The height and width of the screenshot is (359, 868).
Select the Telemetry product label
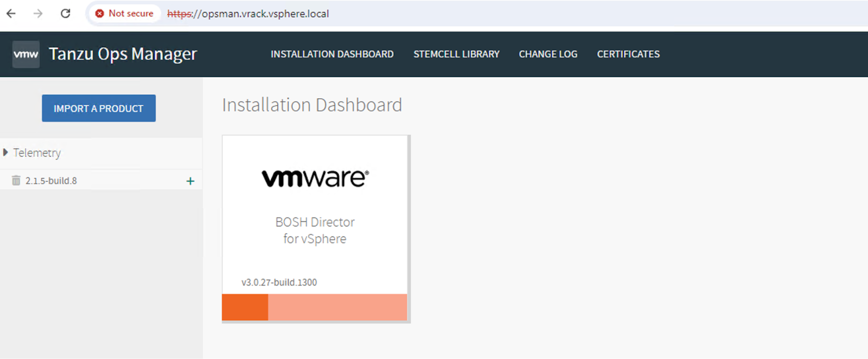[x=37, y=153]
